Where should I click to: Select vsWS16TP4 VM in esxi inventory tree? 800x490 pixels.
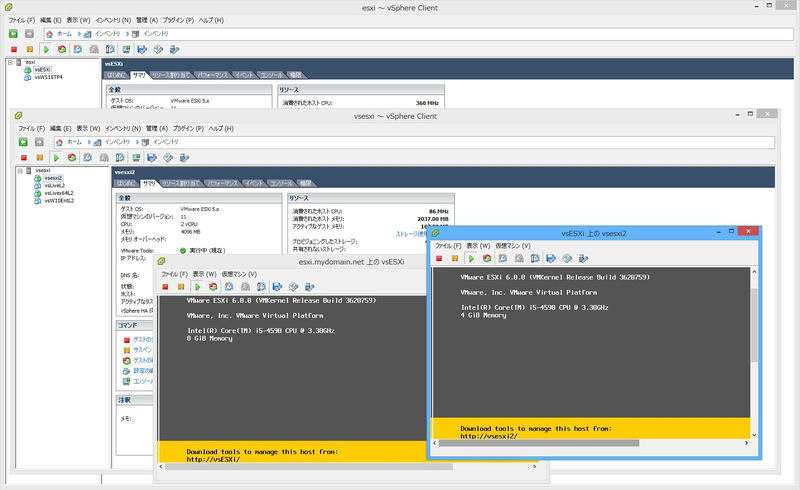point(48,77)
